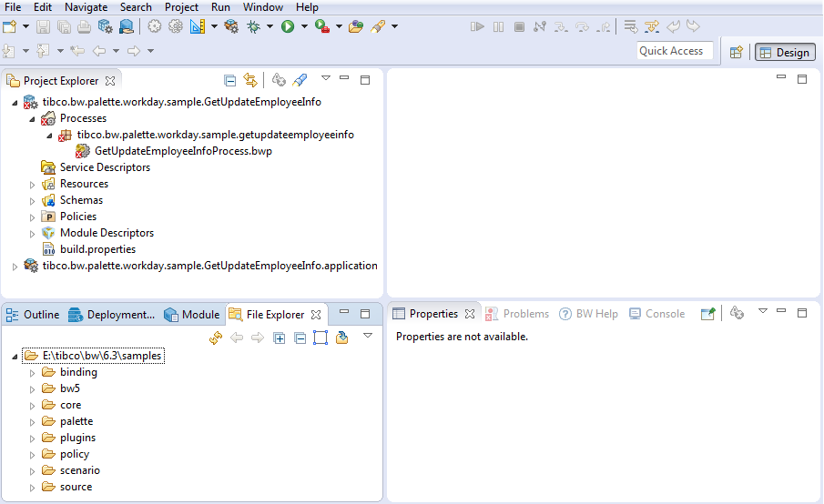
Task: Click the New wizard icon in toolbar
Action: tap(10, 26)
